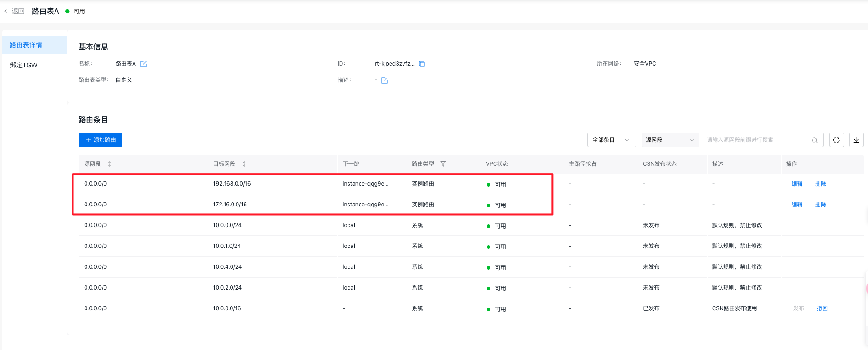Click next hop of 172.16.0.0/16 row
This screenshot has width=868, height=350.
[x=365, y=205]
